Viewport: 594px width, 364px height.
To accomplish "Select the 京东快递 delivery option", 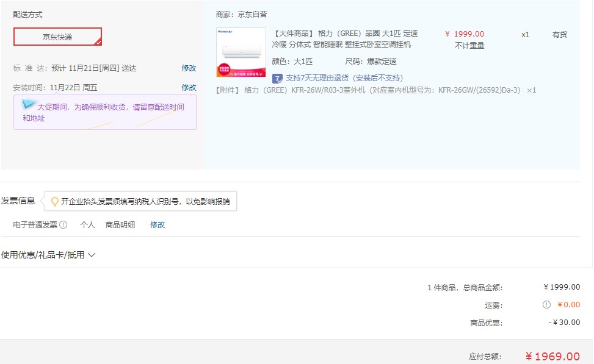I will (x=57, y=37).
